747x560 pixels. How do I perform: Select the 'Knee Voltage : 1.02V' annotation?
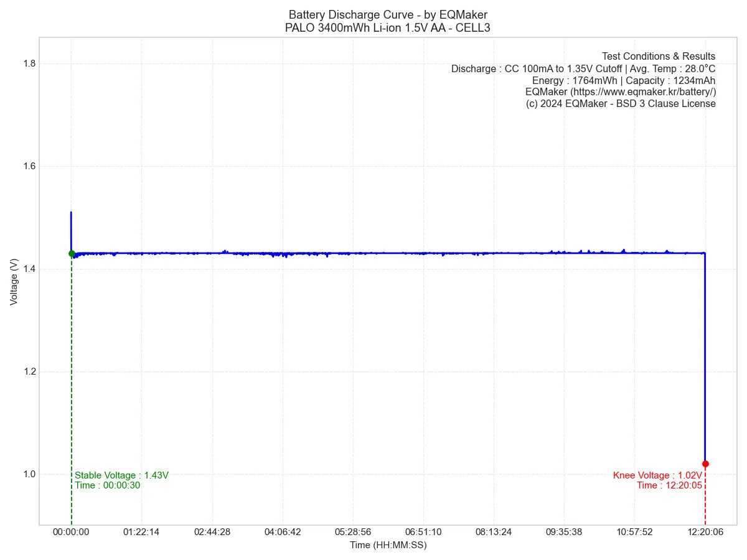click(x=657, y=475)
